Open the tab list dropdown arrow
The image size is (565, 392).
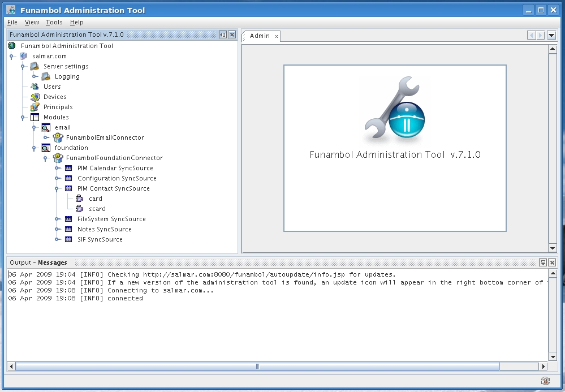[551, 36]
